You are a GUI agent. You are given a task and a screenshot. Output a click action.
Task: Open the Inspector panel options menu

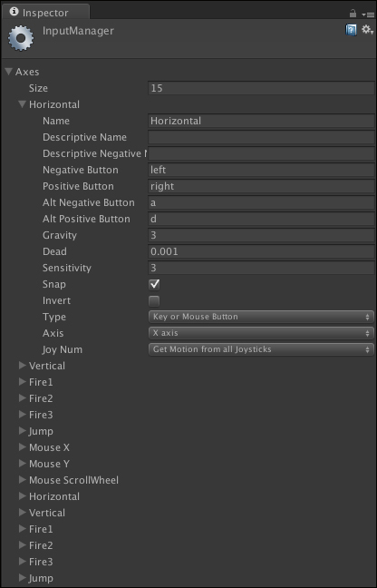click(368, 15)
